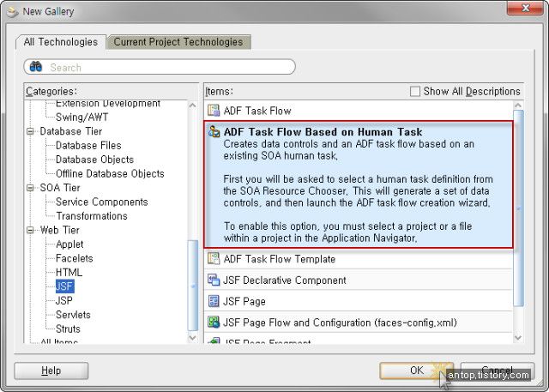Click the Items list scrollbar thumb
The height and width of the screenshot is (392, 549).
518,208
